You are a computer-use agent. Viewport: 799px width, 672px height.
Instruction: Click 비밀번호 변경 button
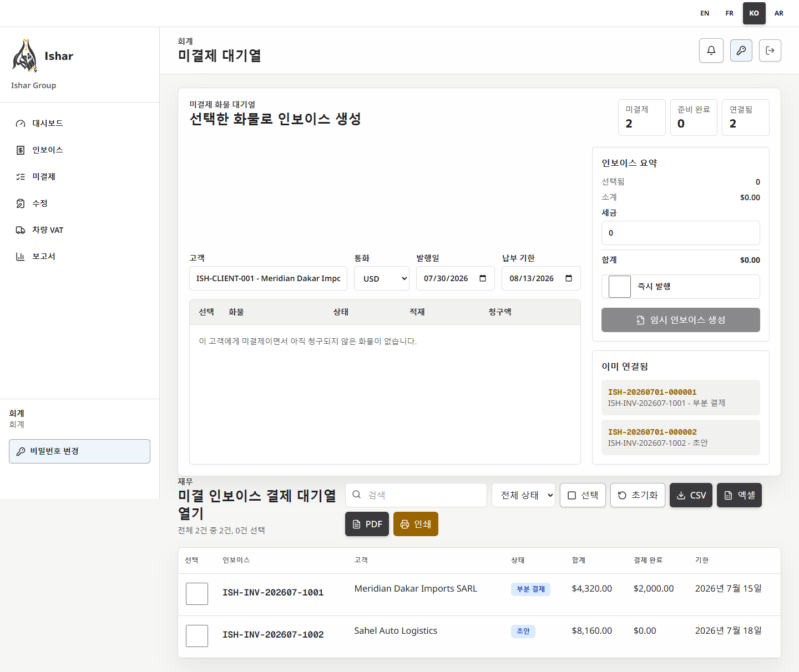pyautogui.click(x=79, y=451)
